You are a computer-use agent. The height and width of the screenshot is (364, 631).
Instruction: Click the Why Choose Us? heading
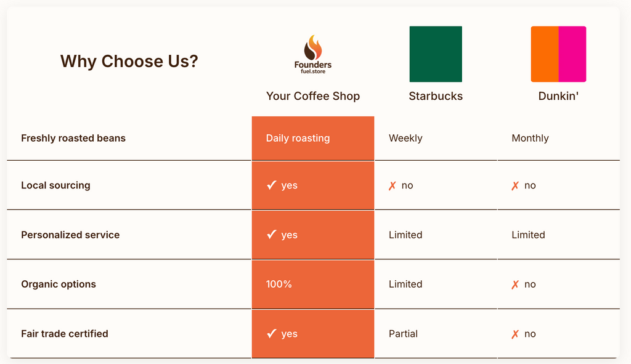point(129,62)
